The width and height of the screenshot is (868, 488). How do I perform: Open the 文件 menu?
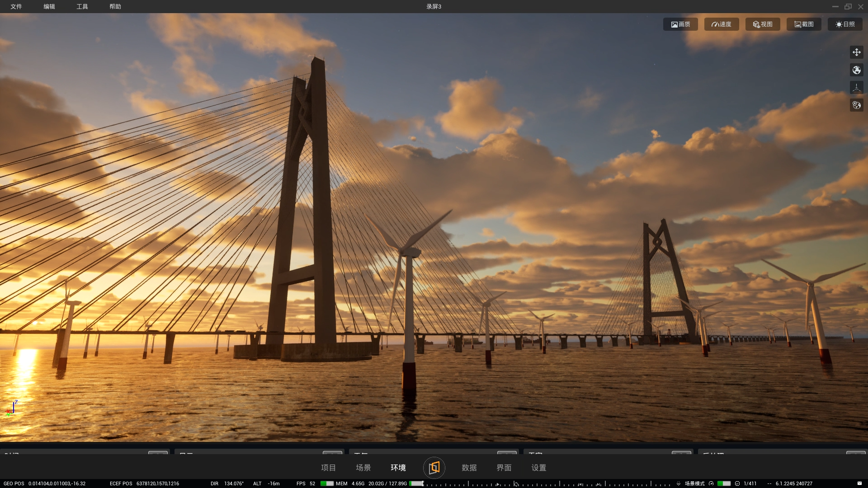(x=16, y=6)
